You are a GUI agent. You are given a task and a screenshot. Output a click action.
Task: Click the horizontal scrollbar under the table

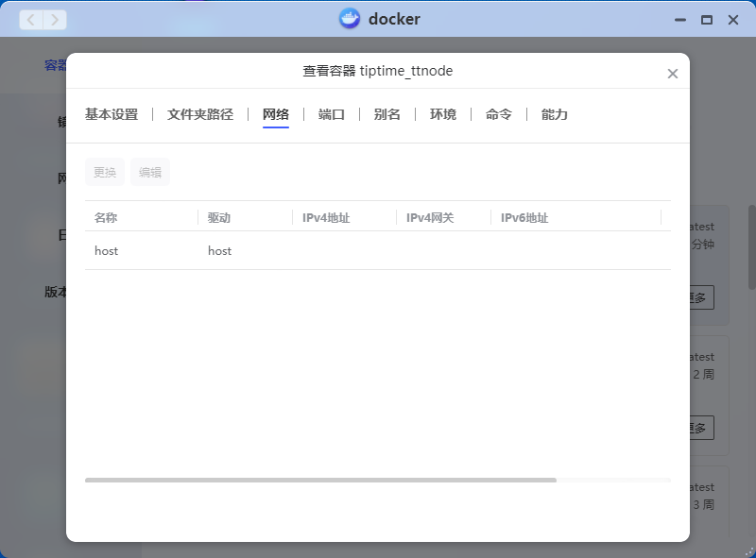pos(320,480)
